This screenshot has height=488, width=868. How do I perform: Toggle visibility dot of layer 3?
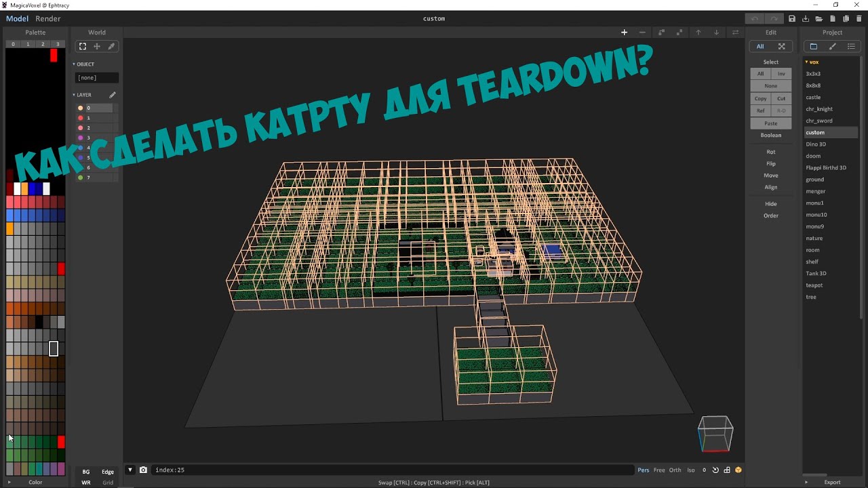[80, 138]
